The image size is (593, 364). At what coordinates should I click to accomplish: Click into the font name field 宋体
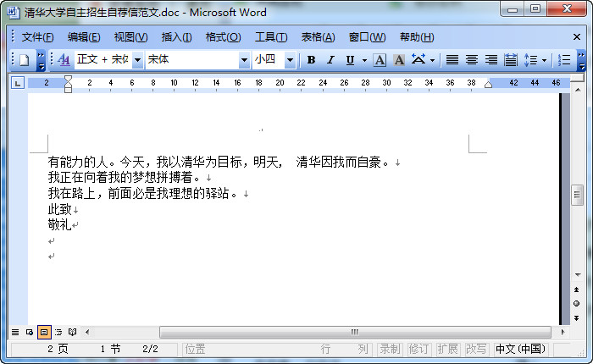point(192,60)
